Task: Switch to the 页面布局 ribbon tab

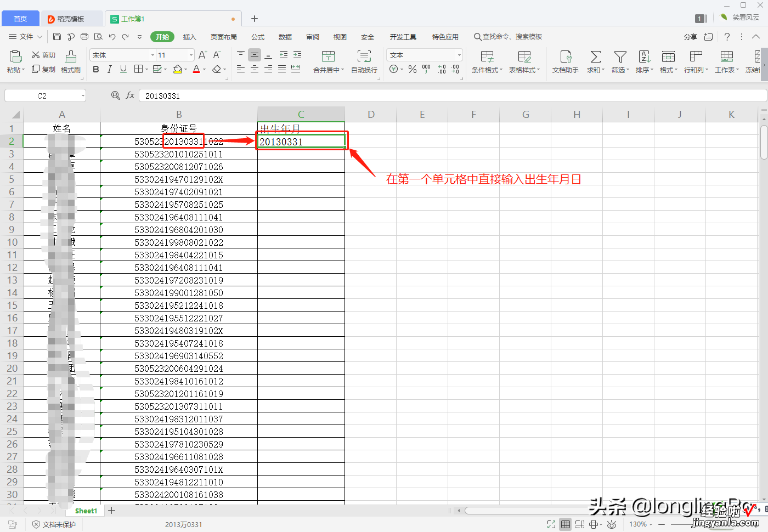Action: tap(224, 37)
